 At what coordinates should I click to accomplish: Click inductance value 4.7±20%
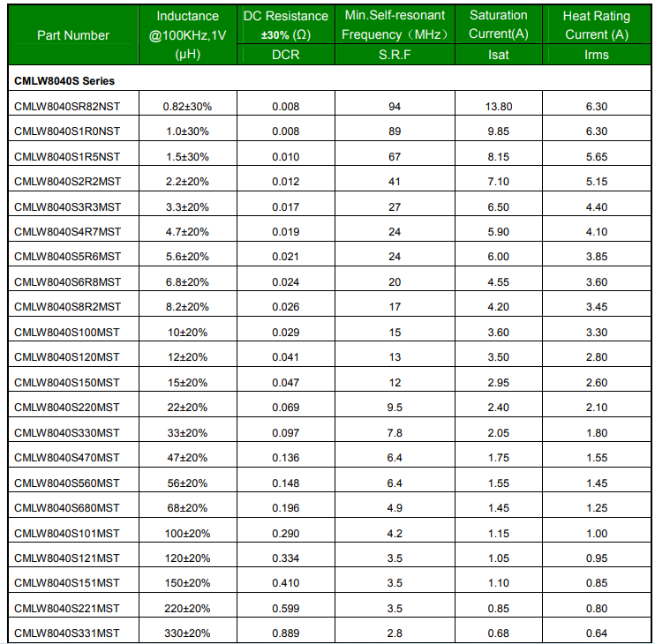tap(187, 232)
